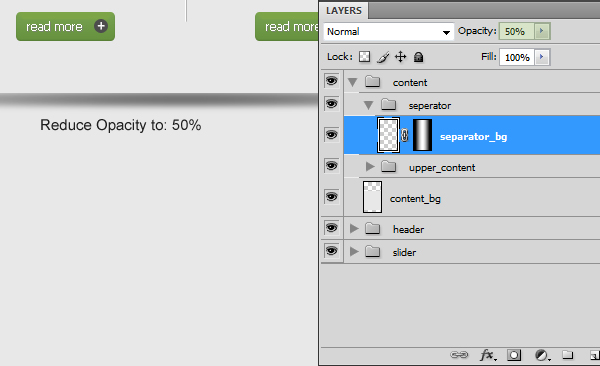Collapse the content group
This screenshot has height=366, width=600.
[352, 82]
